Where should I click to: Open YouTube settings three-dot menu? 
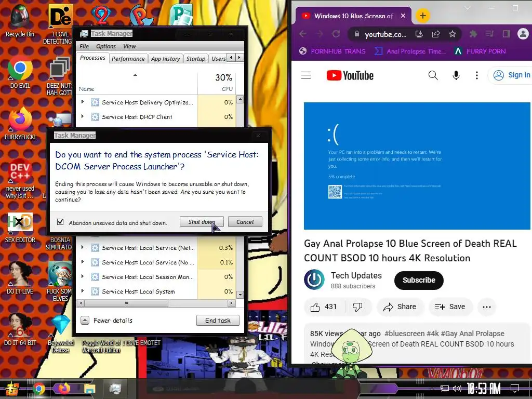(x=477, y=75)
